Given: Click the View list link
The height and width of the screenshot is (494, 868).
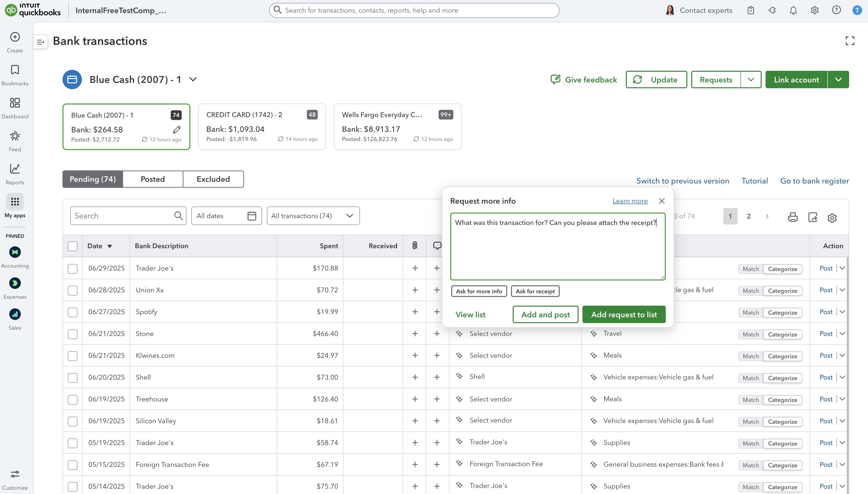Looking at the screenshot, I should pyautogui.click(x=470, y=315).
